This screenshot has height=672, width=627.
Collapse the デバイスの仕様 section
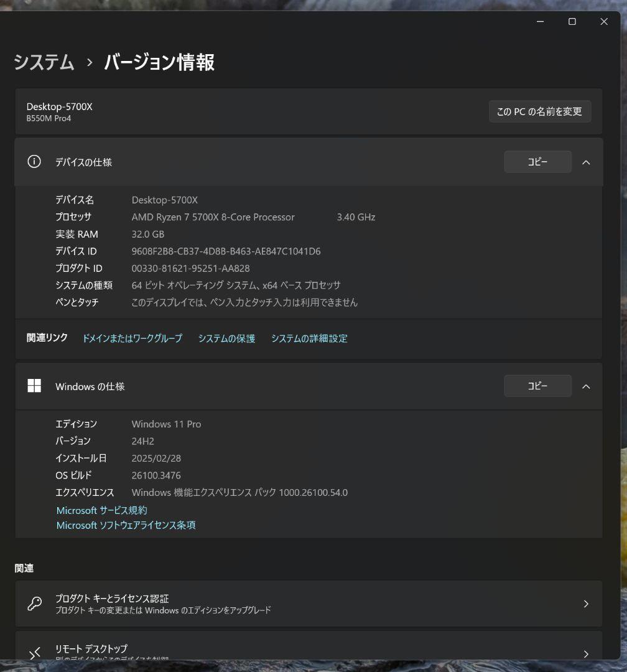click(585, 162)
